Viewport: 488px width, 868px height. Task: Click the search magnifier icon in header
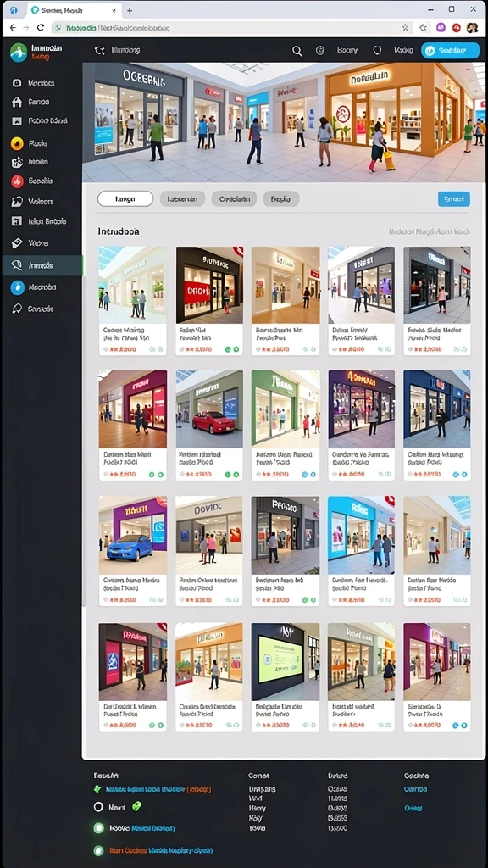point(297,51)
